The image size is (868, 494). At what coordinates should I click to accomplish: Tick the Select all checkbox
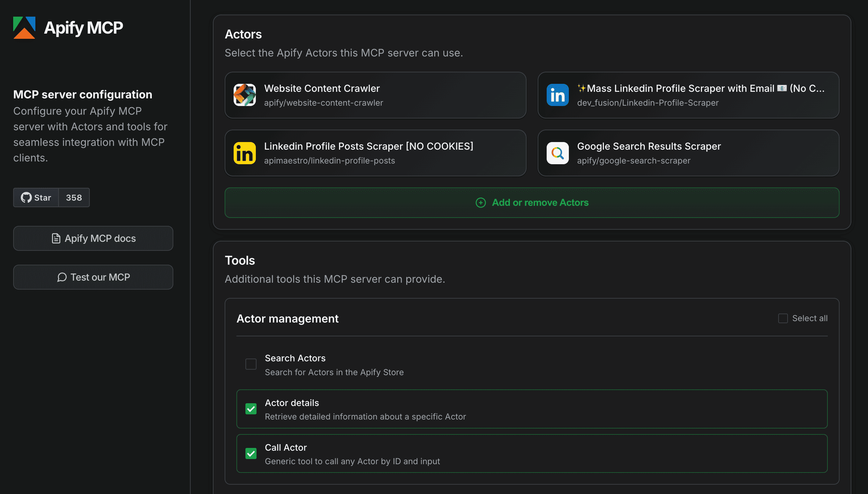783,318
